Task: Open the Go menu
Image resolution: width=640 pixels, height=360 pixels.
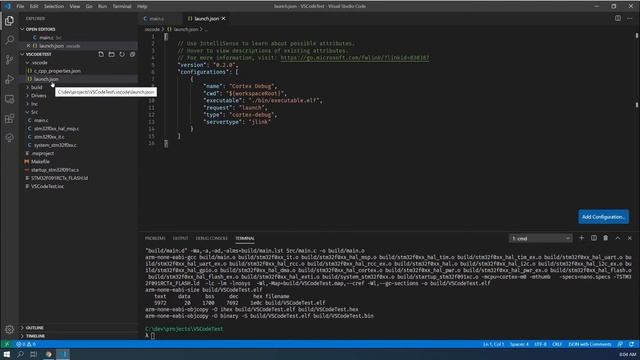Action: (x=89, y=6)
